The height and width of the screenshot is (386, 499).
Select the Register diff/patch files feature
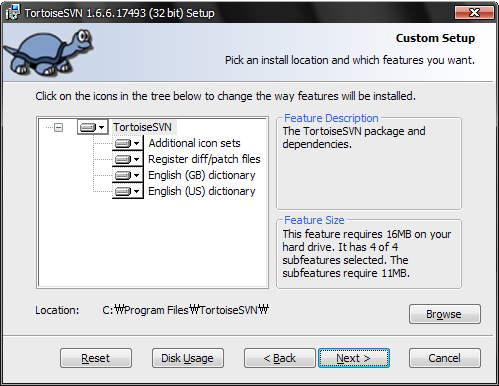coord(204,159)
